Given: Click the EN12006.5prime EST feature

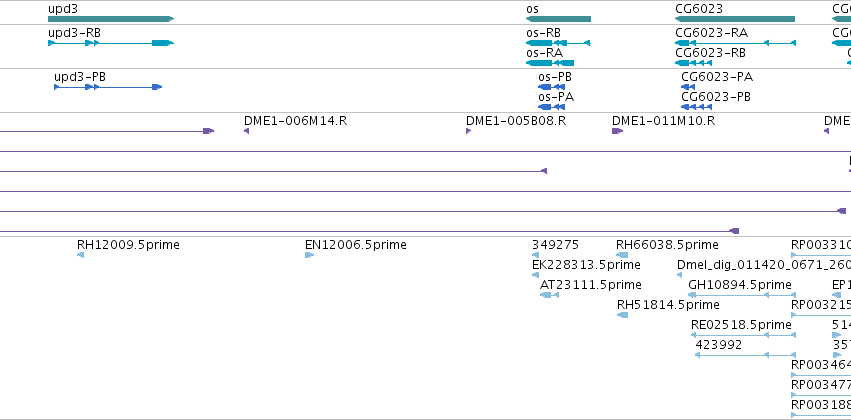Looking at the screenshot, I should click(x=309, y=255).
